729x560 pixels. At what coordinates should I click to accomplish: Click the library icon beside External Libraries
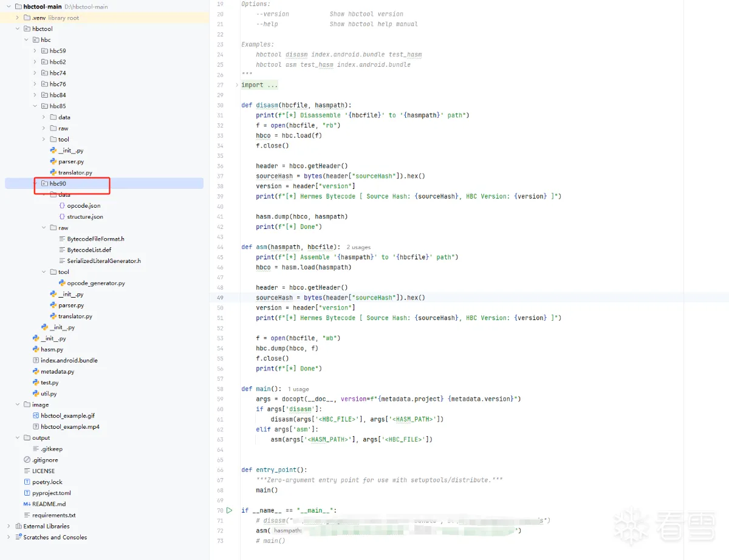click(18, 526)
